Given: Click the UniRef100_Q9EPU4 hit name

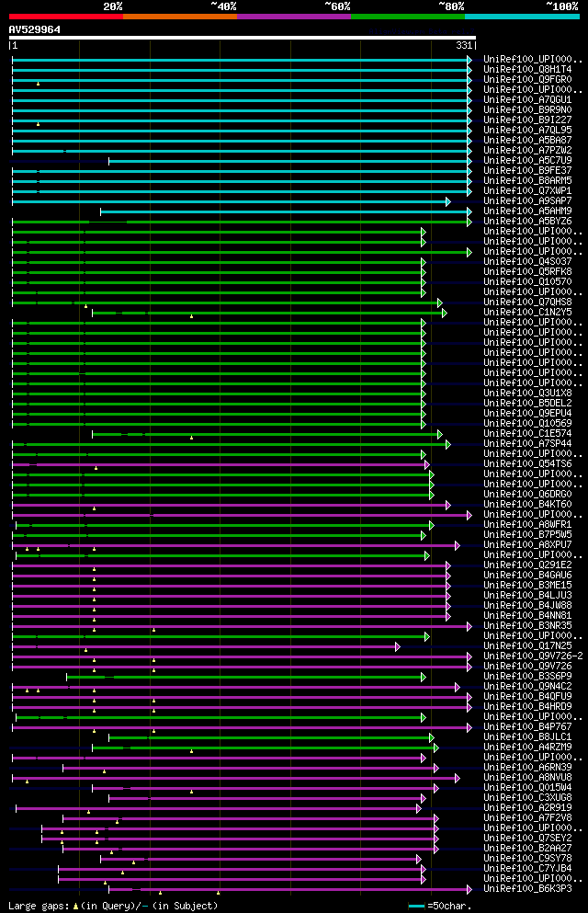Looking at the screenshot, I should pyautogui.click(x=527, y=413).
